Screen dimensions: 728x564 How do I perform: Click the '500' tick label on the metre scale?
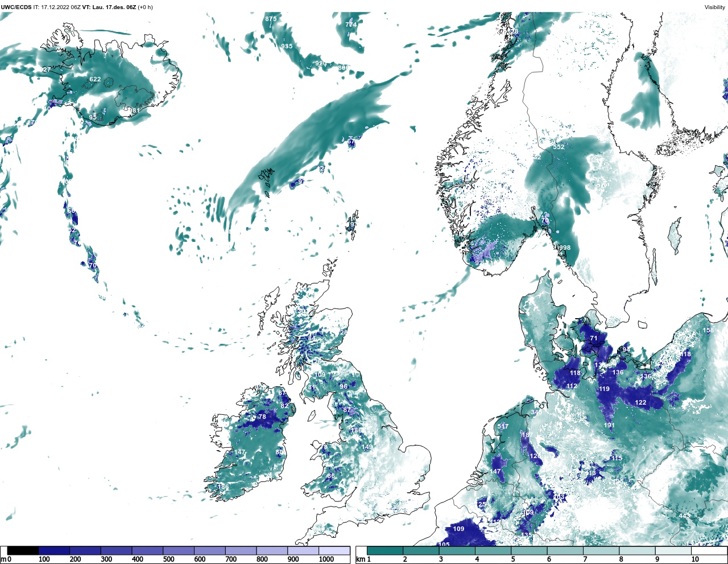(168, 559)
